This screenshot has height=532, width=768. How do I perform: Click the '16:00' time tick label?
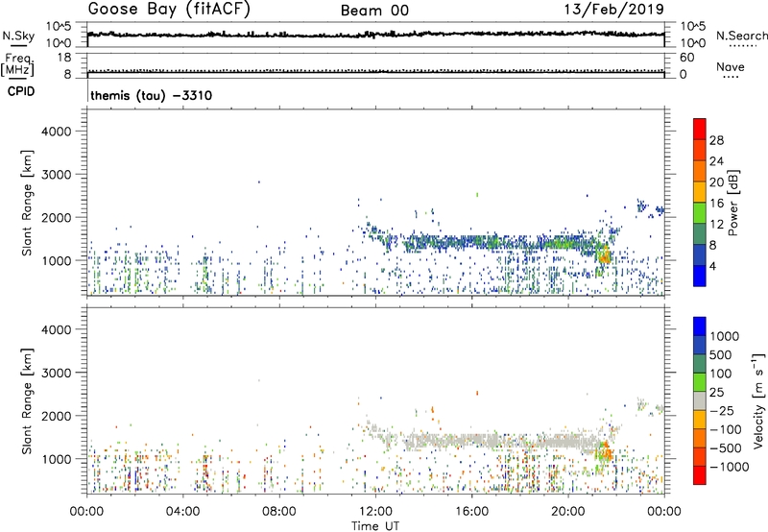[x=471, y=512]
